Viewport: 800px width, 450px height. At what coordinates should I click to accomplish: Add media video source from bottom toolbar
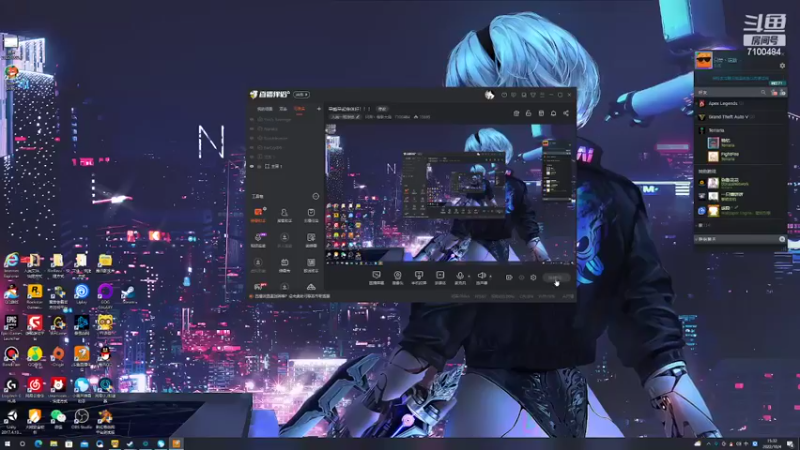[440, 276]
